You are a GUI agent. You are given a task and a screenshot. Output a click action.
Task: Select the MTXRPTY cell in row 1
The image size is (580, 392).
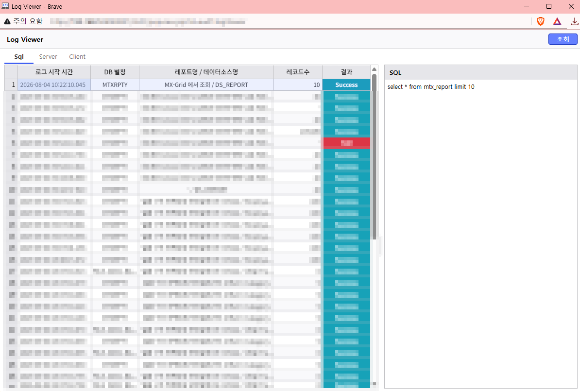coord(115,85)
